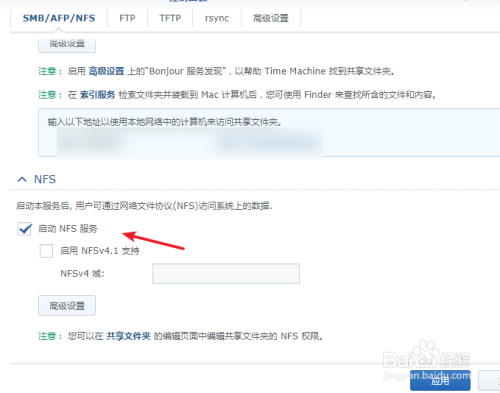
Task: Select the 高级设置 tab at top
Action: click(271, 18)
